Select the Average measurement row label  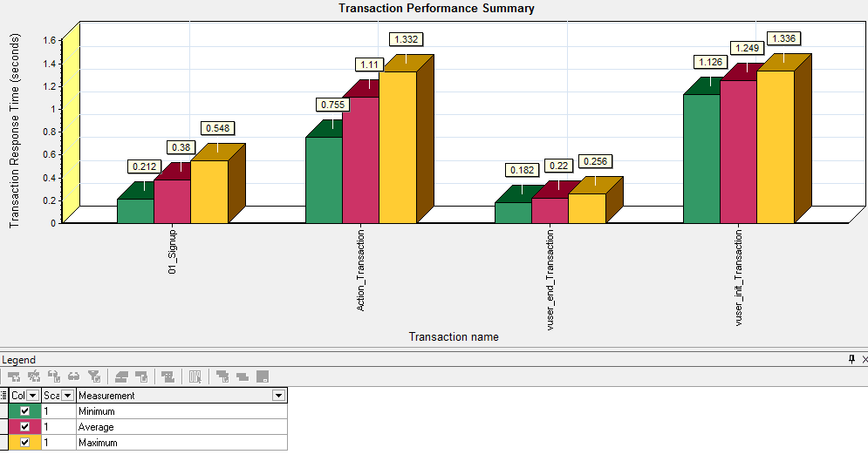click(96, 427)
